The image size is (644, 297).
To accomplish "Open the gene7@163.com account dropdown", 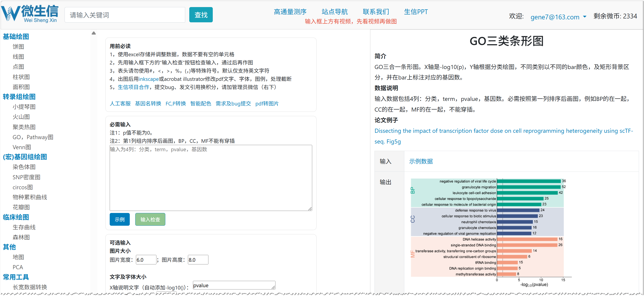I will [x=558, y=17].
